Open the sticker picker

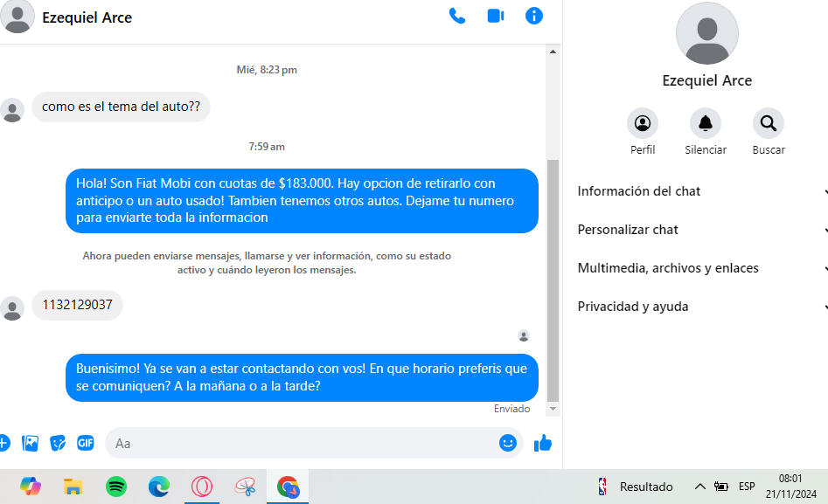(x=58, y=443)
